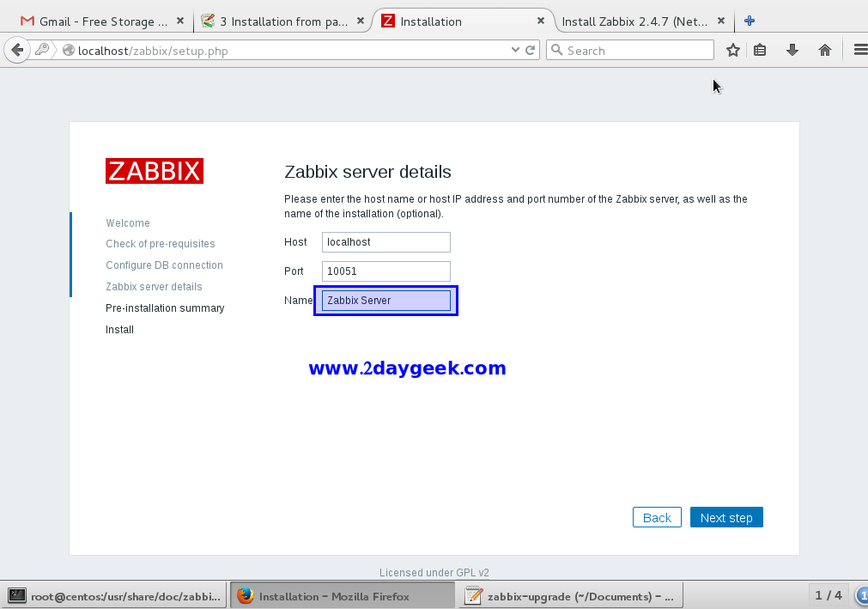Click the browser back arrow button

17,51
